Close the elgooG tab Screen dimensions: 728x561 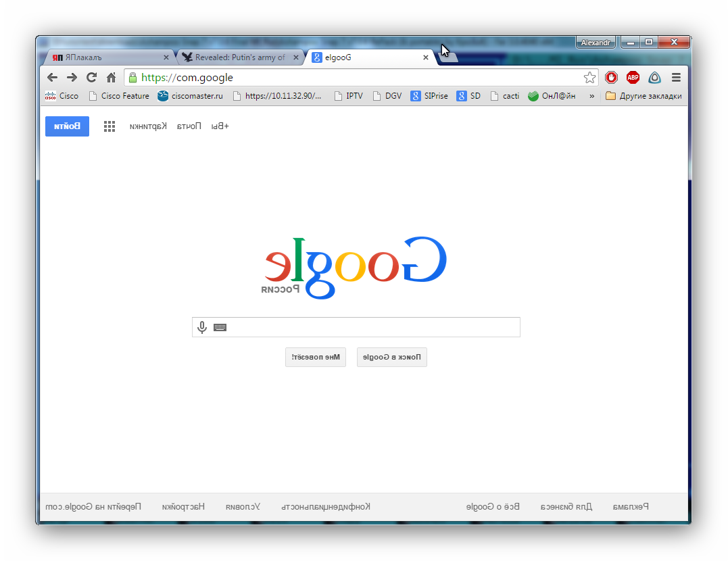pos(426,57)
